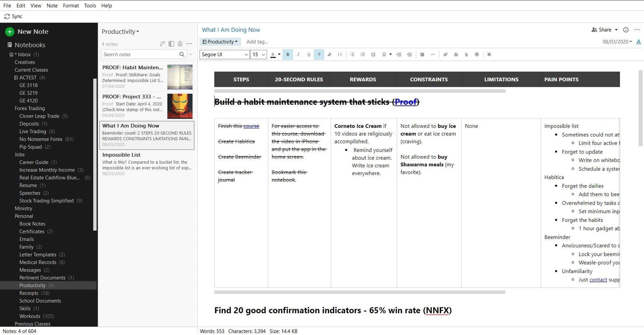Open the font family Segoe UI dropdown
The width and height of the screenshot is (644, 335).
click(225, 54)
